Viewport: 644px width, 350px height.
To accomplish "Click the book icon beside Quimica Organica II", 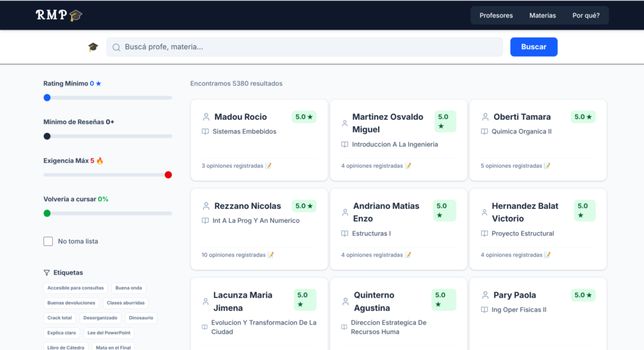I will point(484,132).
